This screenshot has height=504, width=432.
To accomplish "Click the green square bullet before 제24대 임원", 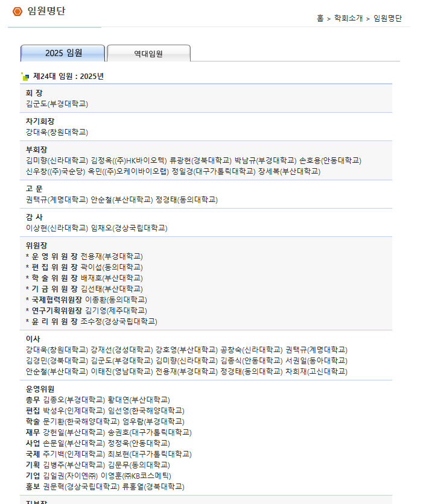I will click(x=25, y=77).
